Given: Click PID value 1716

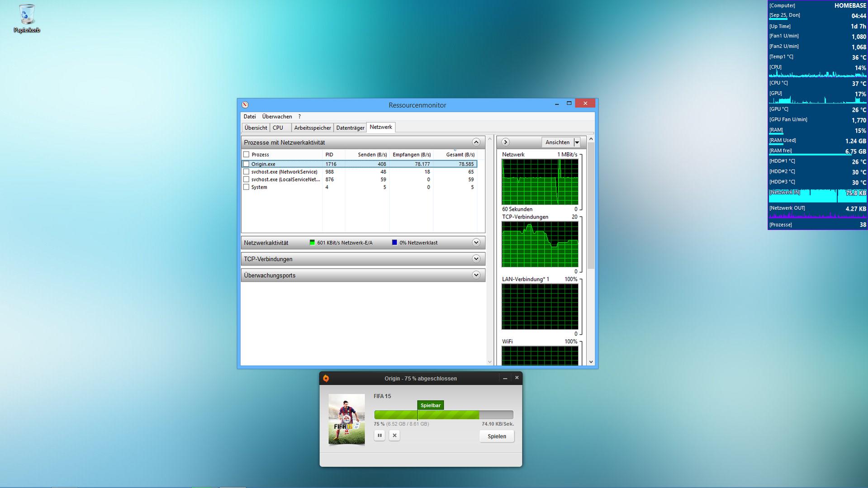Looking at the screenshot, I should point(331,164).
